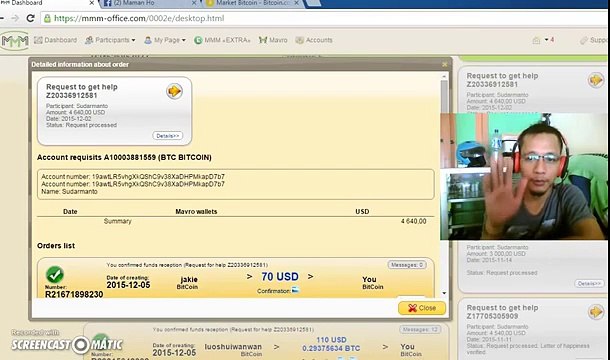
Task: Open the MMM EXTRA section
Action: [222, 40]
